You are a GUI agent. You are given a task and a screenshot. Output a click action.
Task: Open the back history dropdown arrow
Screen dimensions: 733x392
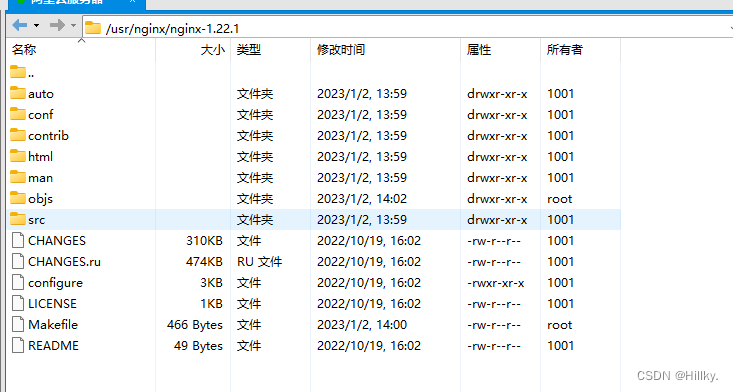tap(36, 25)
